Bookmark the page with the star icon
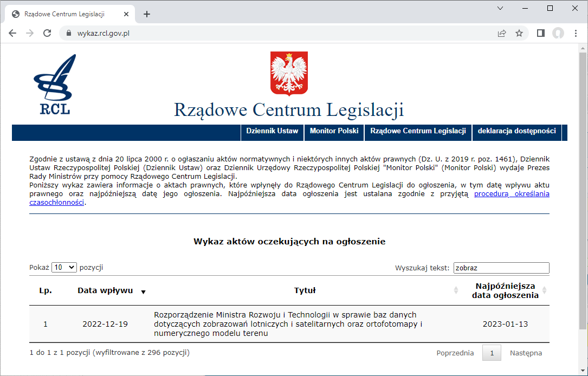The width and height of the screenshot is (588, 376). (519, 33)
